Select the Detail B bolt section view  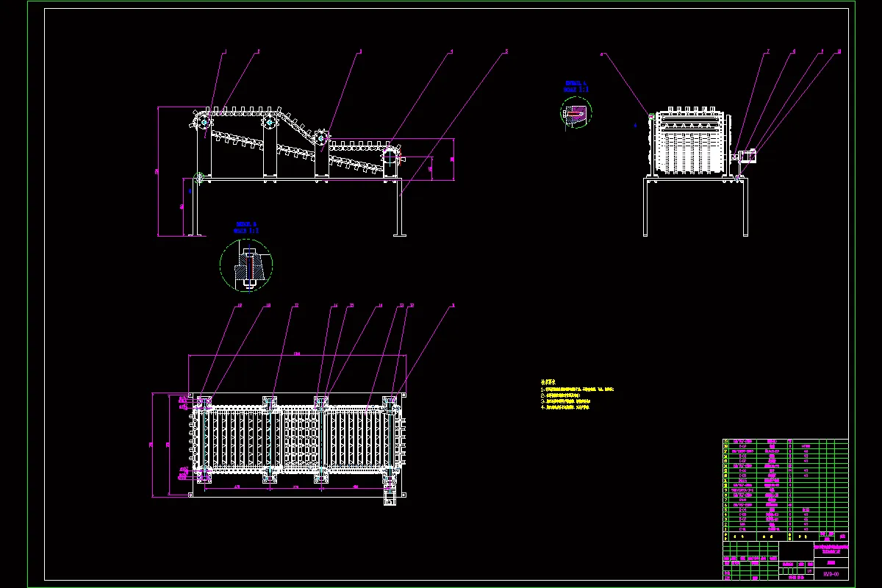click(x=246, y=264)
